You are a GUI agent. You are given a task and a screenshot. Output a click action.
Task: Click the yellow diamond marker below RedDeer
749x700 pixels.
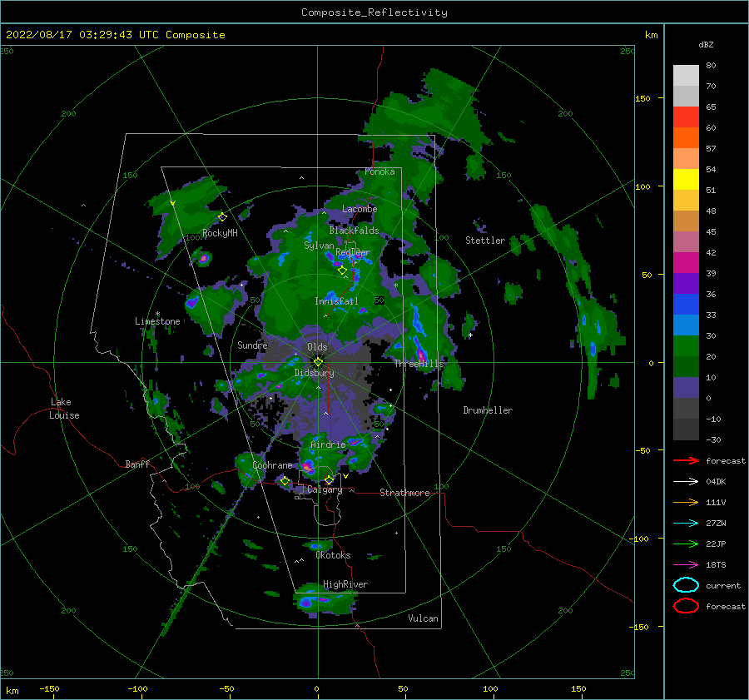(x=342, y=271)
